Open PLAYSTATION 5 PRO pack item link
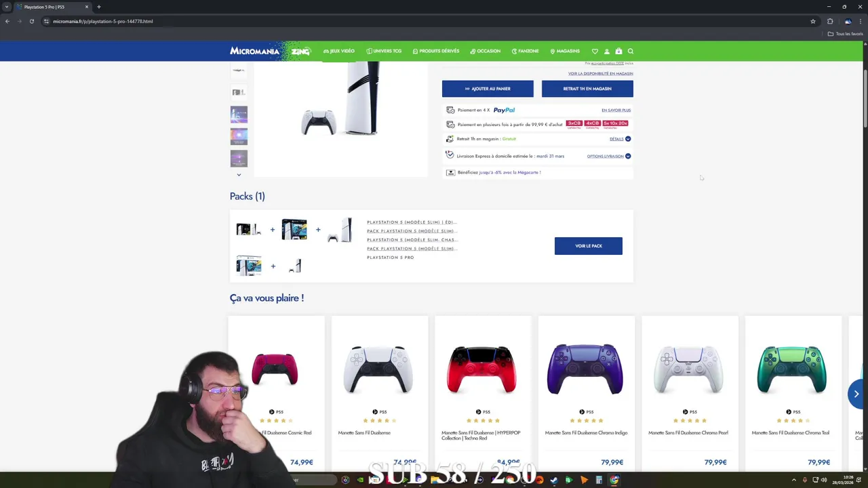Screen dimensions: 868x488 tap(391, 258)
